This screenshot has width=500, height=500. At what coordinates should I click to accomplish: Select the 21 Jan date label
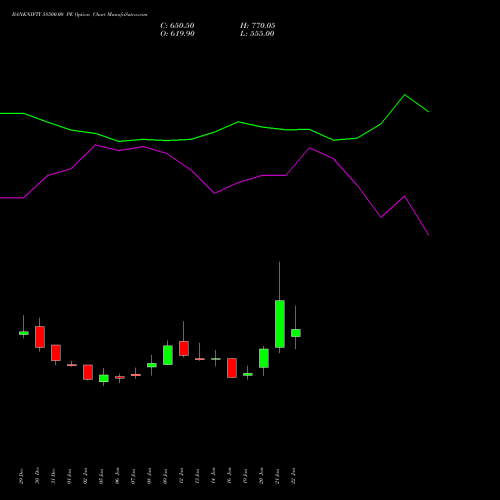coord(277,476)
